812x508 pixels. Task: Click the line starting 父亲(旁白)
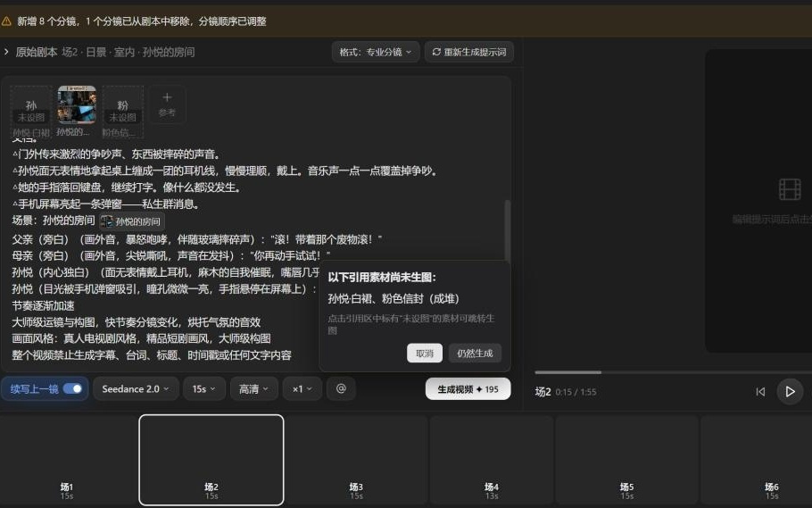(x=197, y=239)
